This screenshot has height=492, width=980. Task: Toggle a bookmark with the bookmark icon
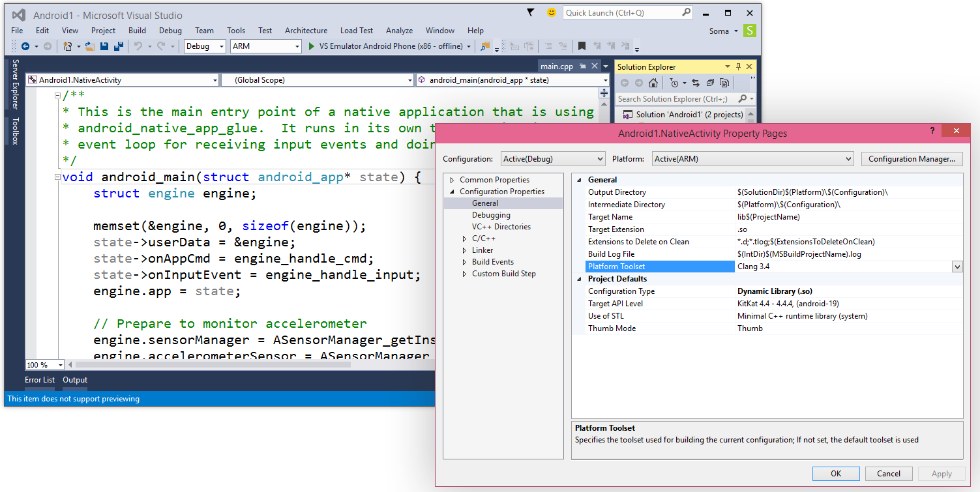click(x=582, y=46)
